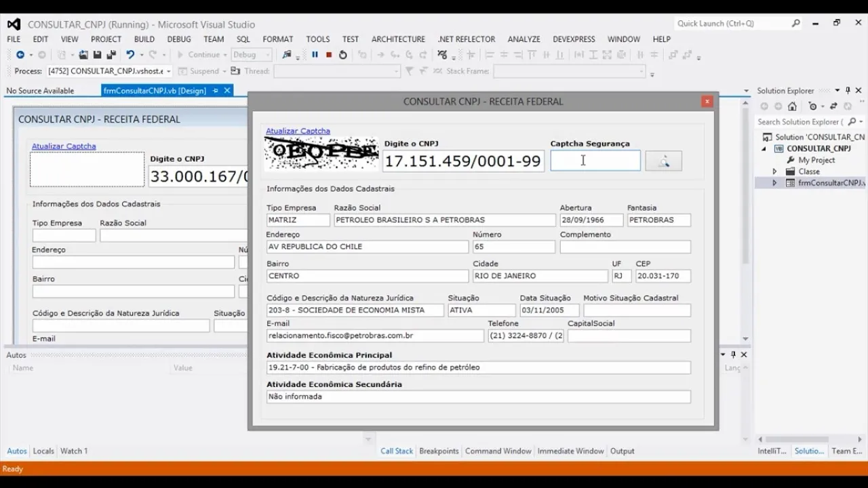Screen dimensions: 868x488
Task: Click the Captcha Segurança input field
Action: pos(595,161)
